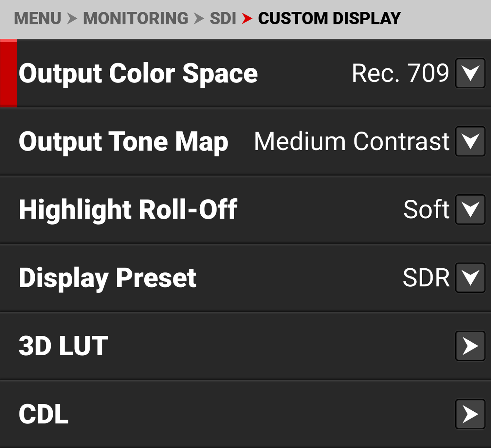Image resolution: width=491 pixels, height=448 pixels.
Task: Expand the Output Tone Map dropdown arrow
Action: tap(470, 141)
